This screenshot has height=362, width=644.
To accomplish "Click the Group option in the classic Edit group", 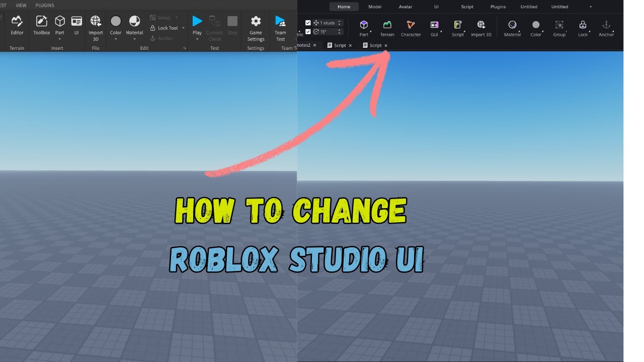I will pos(160,18).
